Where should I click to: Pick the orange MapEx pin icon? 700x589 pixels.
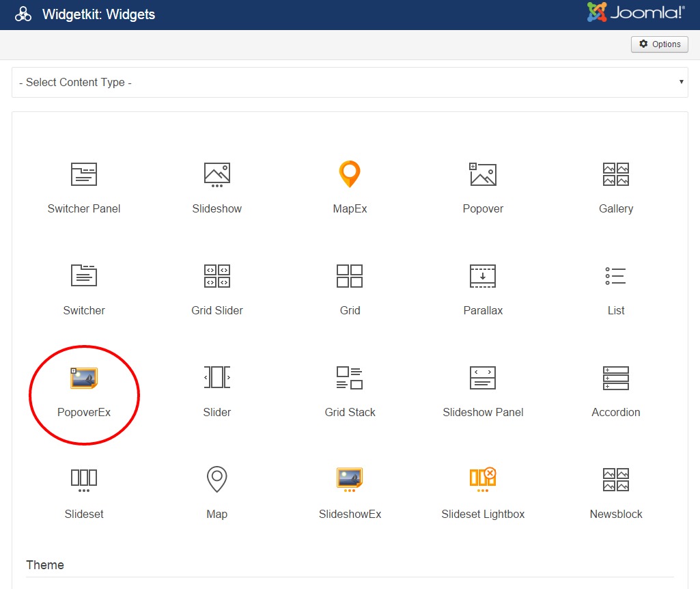pyautogui.click(x=350, y=174)
